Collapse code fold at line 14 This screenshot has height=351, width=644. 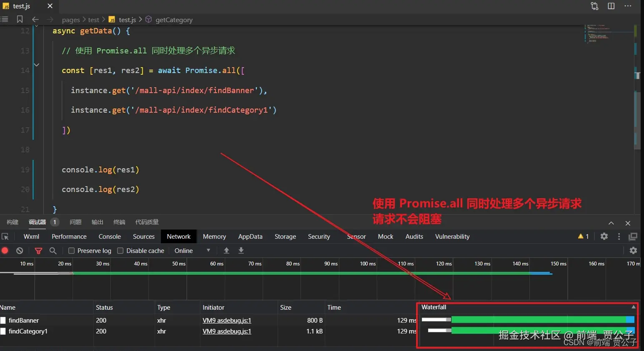click(x=37, y=65)
